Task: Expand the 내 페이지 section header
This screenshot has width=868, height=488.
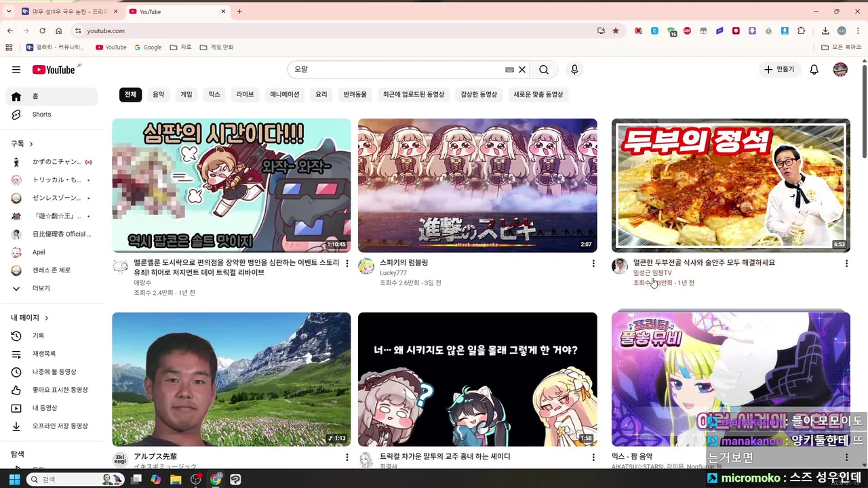Action: [31, 318]
